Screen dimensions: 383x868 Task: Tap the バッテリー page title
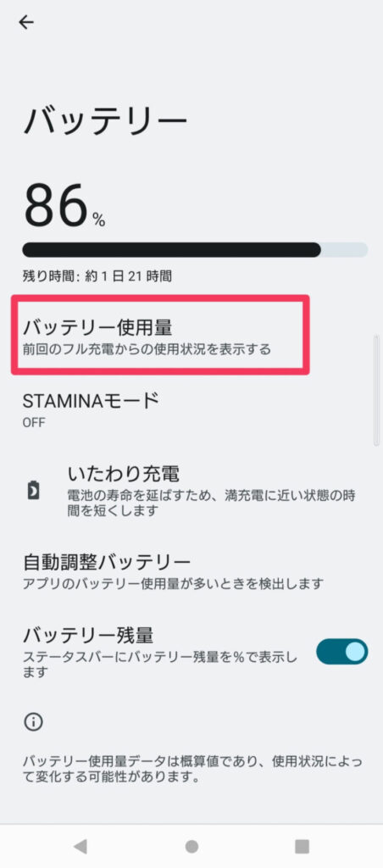click(x=105, y=120)
